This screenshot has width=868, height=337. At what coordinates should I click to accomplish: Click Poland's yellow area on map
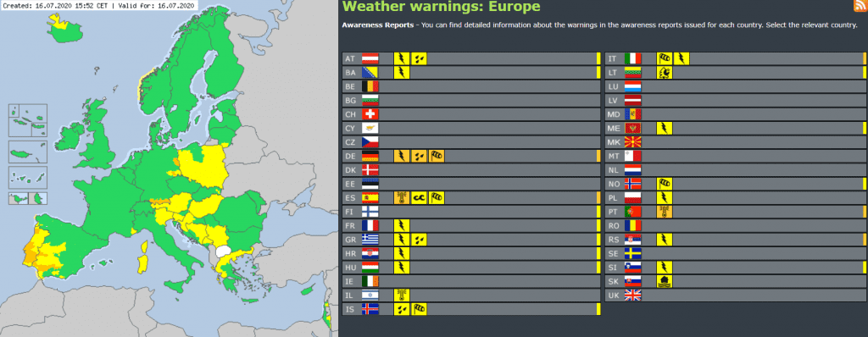click(205, 168)
